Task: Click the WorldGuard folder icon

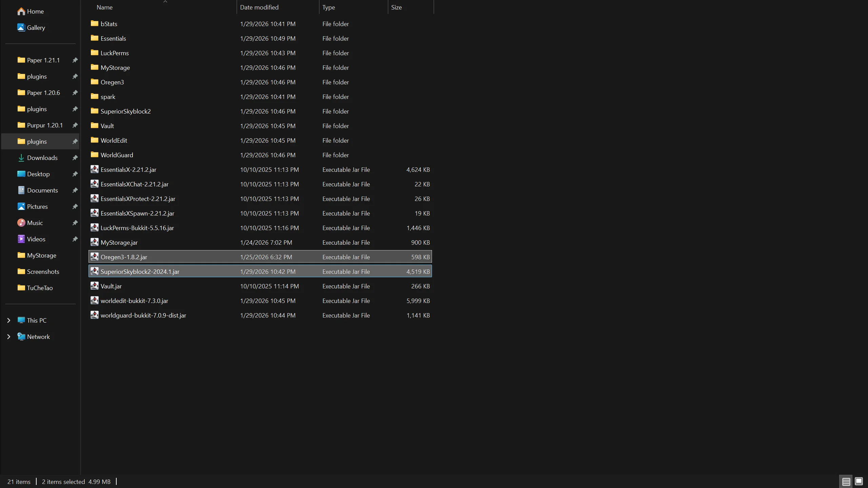Action: click(95, 155)
